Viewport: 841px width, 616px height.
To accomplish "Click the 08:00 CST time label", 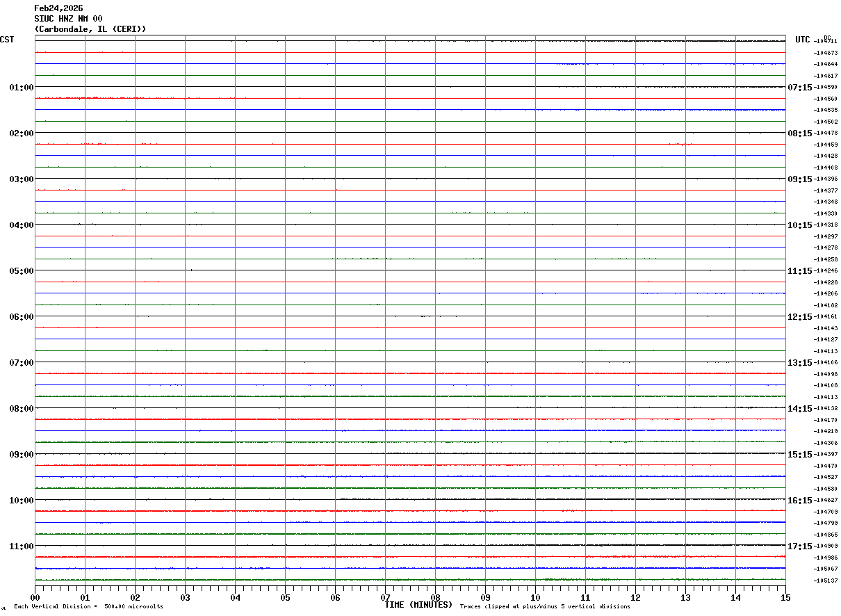I will click(22, 409).
